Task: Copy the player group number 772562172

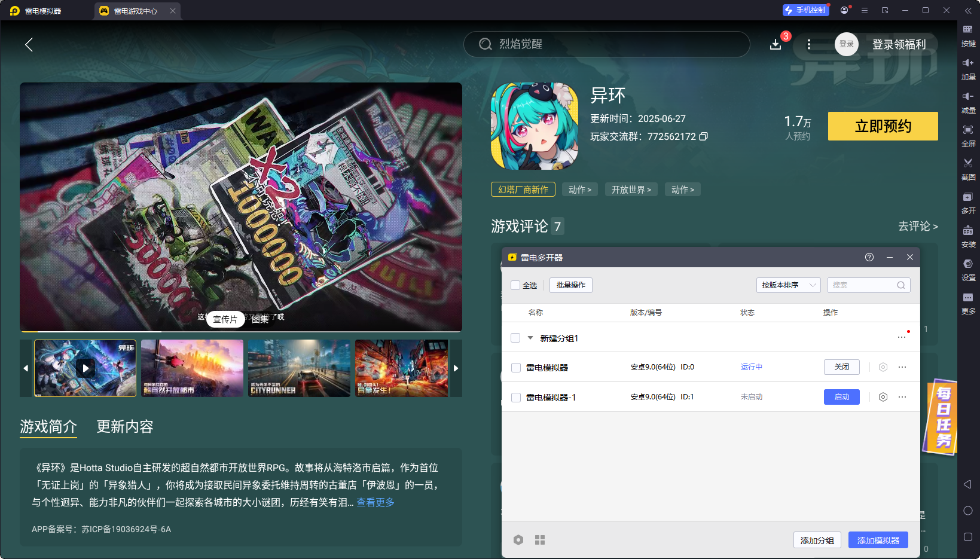Action: click(704, 136)
